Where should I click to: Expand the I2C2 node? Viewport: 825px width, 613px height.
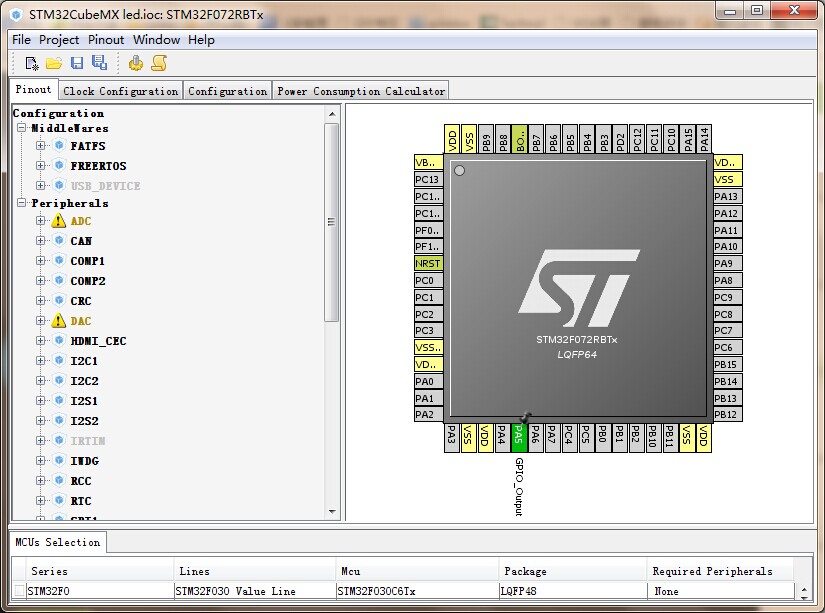[41, 380]
